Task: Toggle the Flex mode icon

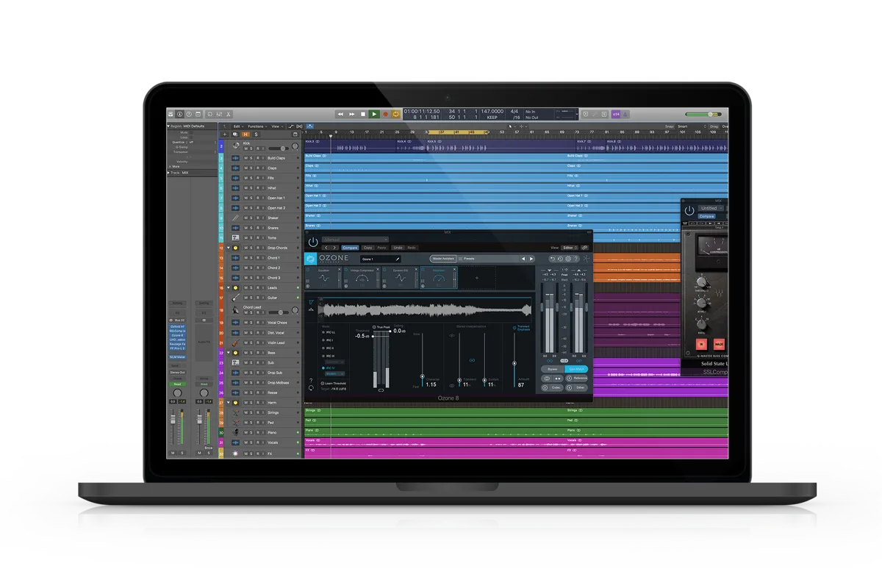Action: coord(299,126)
